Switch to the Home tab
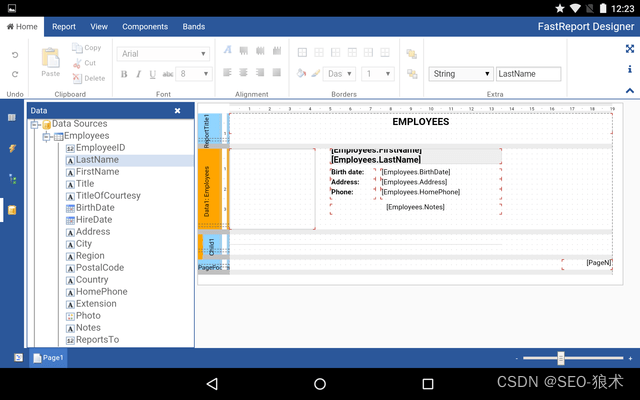Screen dimensions: 640x400 pos(22,27)
